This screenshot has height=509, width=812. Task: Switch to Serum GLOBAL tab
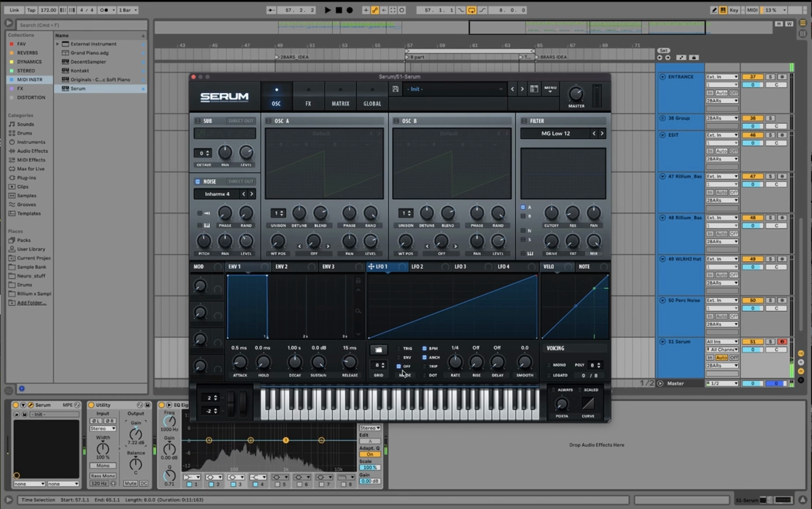click(372, 97)
